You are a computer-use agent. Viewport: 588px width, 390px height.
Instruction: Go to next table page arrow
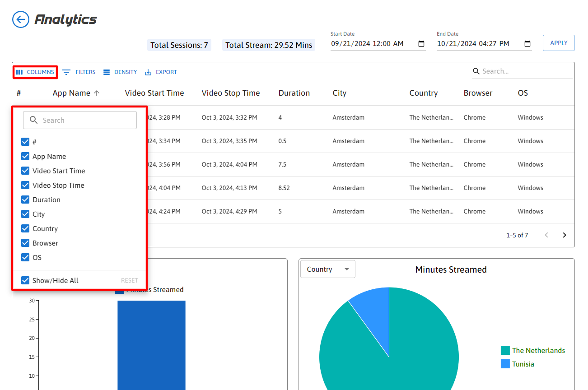(x=564, y=235)
